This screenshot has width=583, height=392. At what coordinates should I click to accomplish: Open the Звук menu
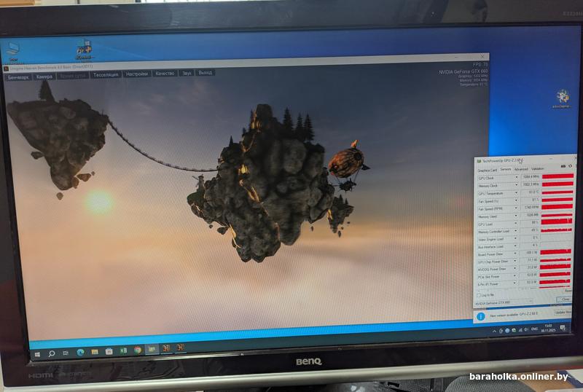tap(187, 73)
